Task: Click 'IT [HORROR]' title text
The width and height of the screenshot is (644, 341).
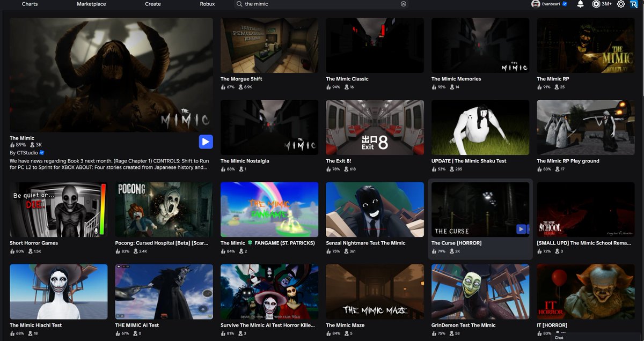Action: point(552,325)
